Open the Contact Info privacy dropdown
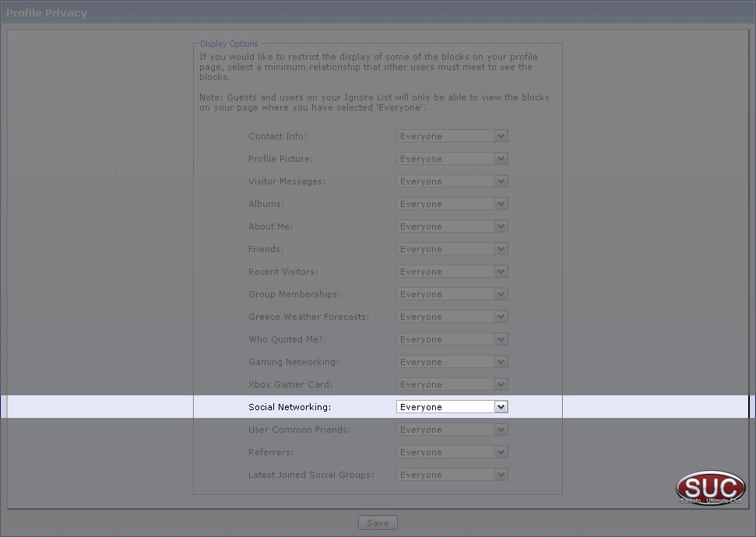 tap(452, 136)
